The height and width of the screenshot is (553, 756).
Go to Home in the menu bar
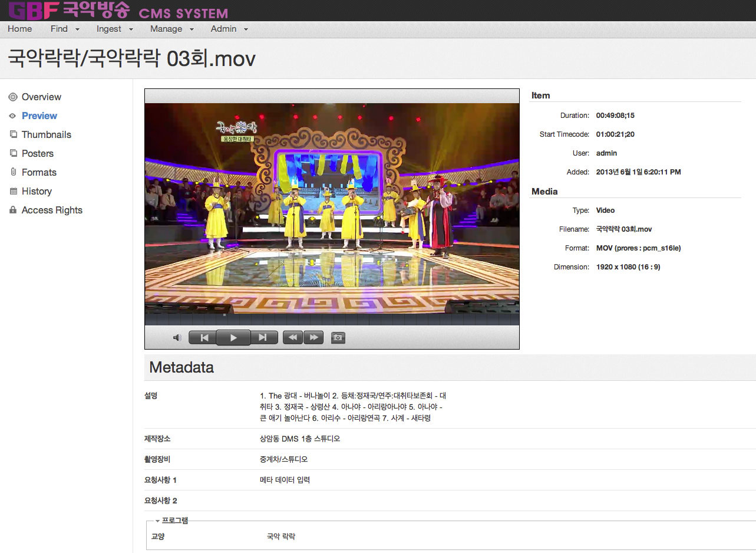click(x=20, y=29)
